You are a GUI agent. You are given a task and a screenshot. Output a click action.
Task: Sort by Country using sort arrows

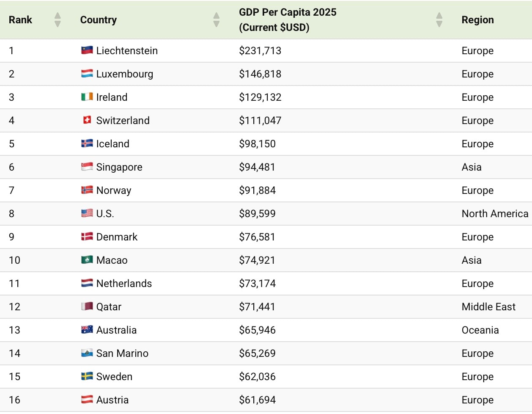point(217,20)
